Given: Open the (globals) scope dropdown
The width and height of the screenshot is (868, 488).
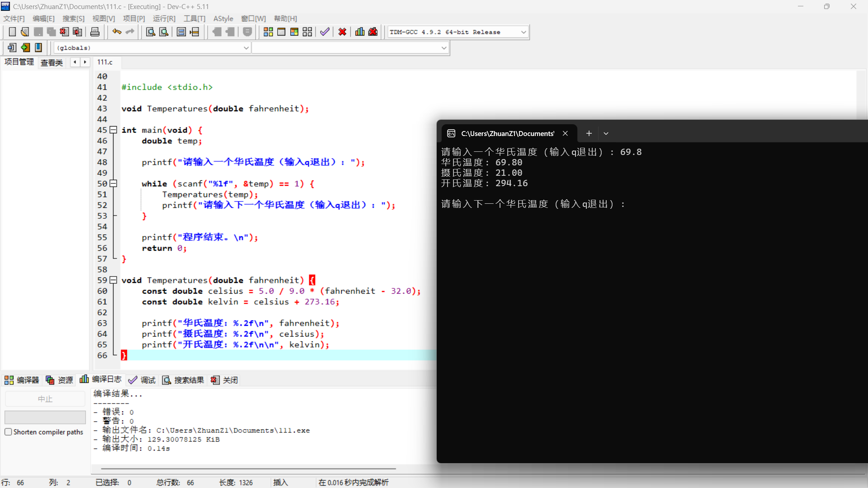Looking at the screenshot, I should click(246, 48).
